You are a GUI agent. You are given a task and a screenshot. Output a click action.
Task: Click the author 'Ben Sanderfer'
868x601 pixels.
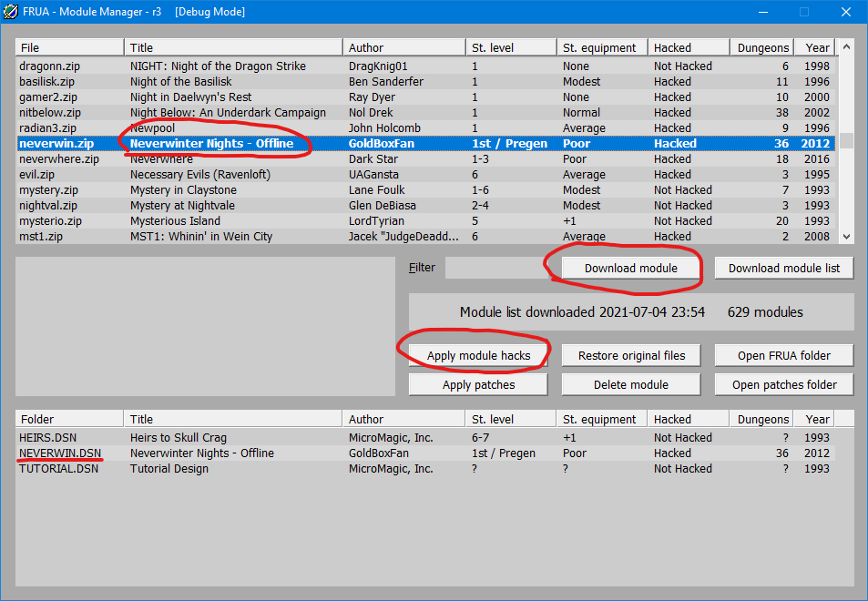point(386,81)
